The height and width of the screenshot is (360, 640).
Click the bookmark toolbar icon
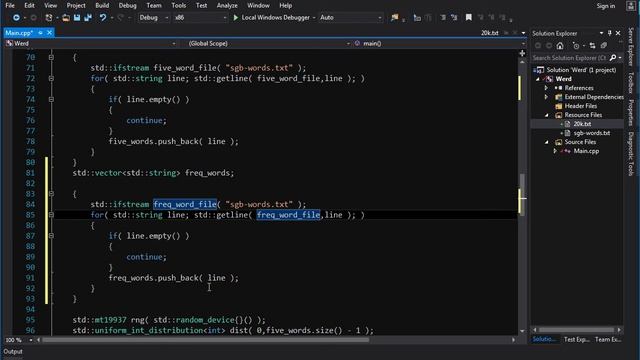(x=469, y=18)
